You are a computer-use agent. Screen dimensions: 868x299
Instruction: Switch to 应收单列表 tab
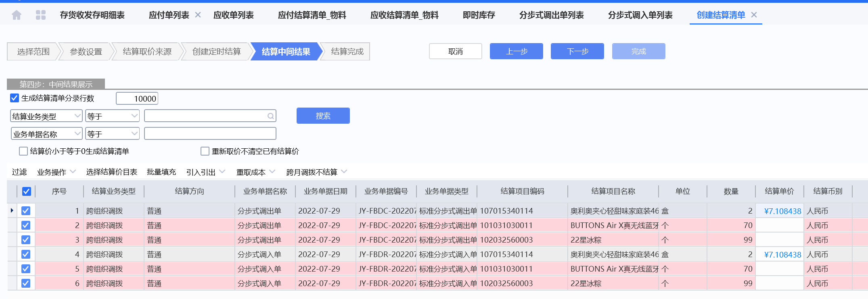(x=234, y=15)
